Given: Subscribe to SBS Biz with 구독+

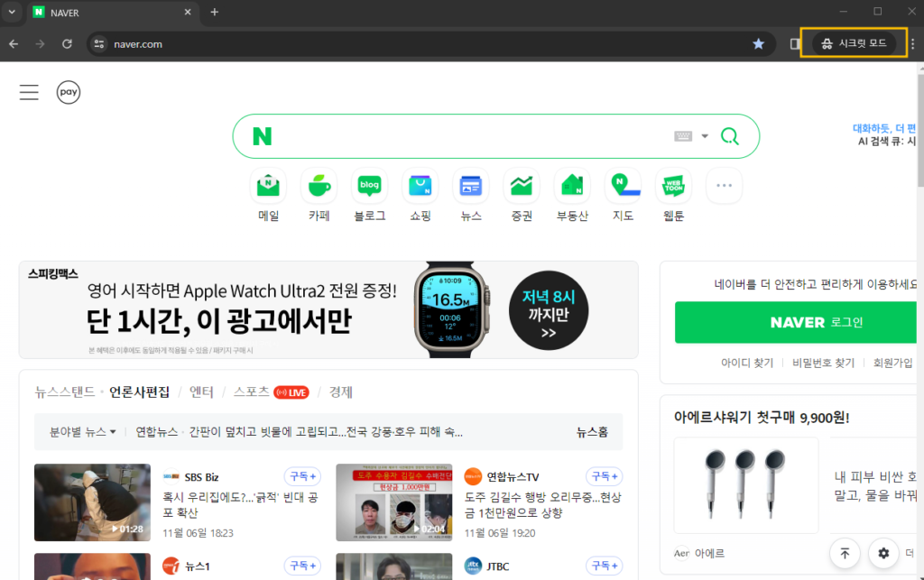Looking at the screenshot, I should pyautogui.click(x=302, y=476).
